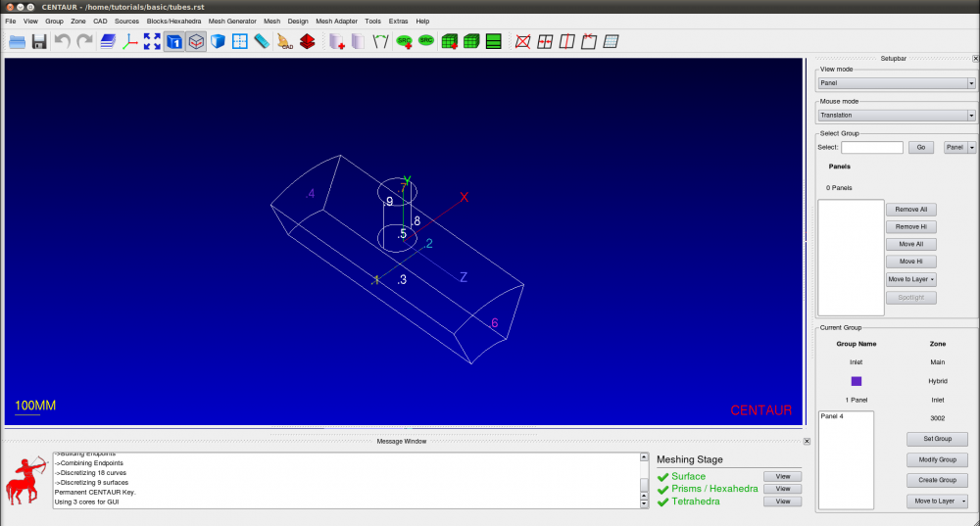Click the undo arrow icon

[x=62, y=42]
